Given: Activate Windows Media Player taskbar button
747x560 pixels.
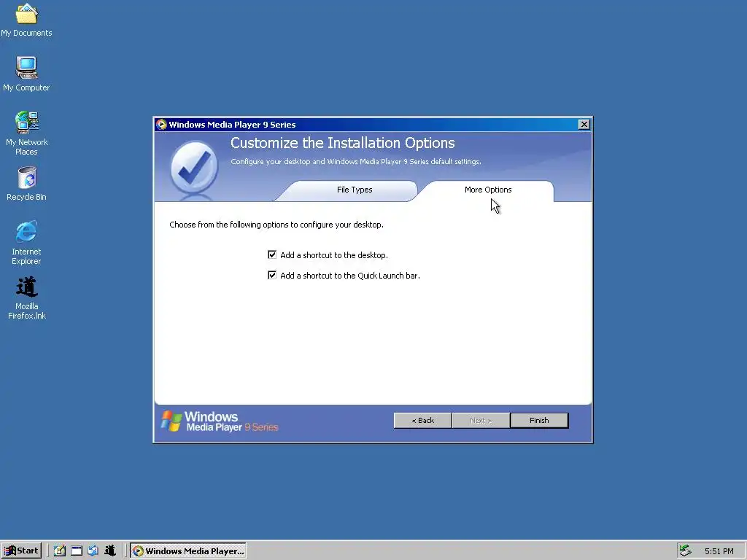Looking at the screenshot, I should (x=188, y=551).
